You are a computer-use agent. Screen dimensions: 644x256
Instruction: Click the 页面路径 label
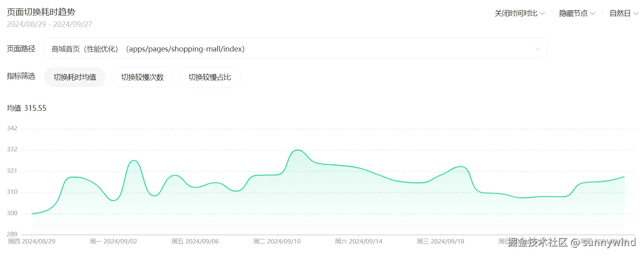pyautogui.click(x=21, y=49)
